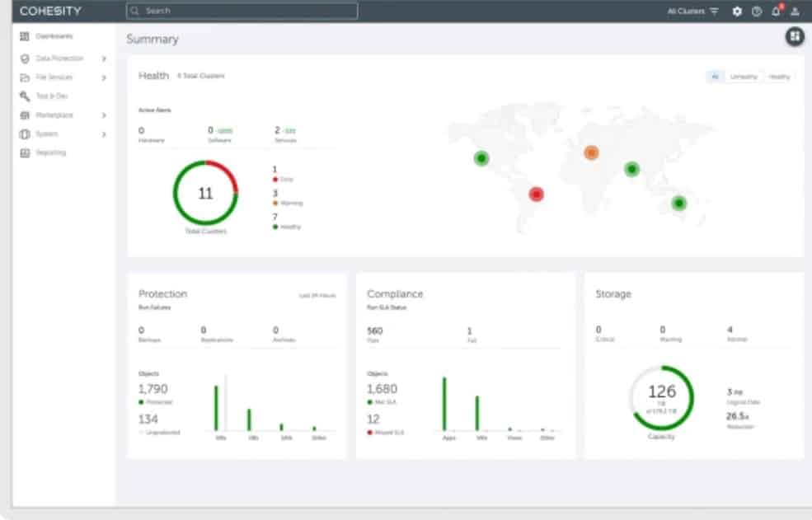Click the green marker over India
812x520 pixels.
pos(631,169)
